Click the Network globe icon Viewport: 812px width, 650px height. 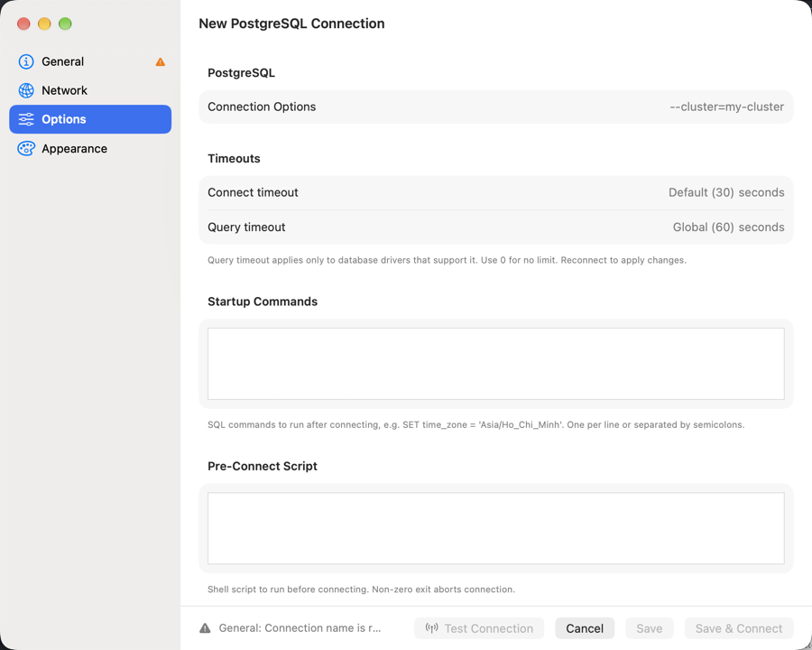click(x=26, y=90)
